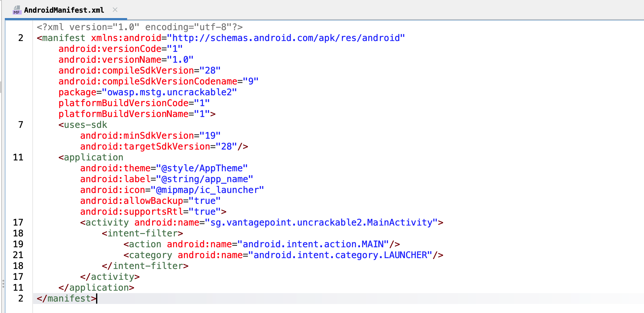Click the xmlns:android schema URL value
Viewport: 644px width, 313px height.
[x=286, y=38]
